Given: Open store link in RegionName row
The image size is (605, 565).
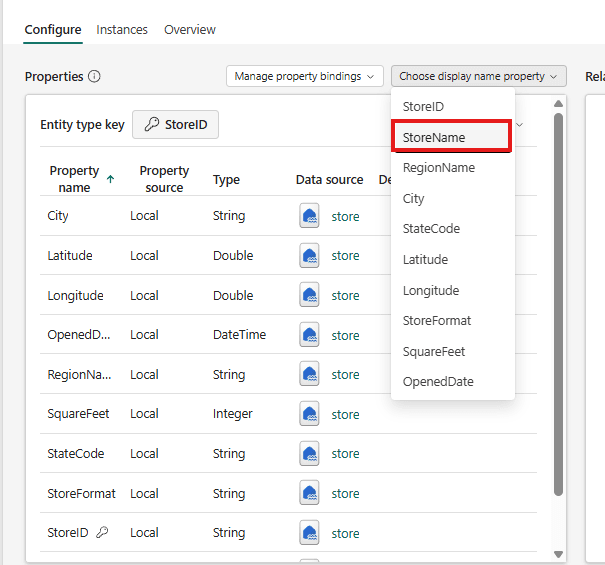Looking at the screenshot, I should pos(345,374).
